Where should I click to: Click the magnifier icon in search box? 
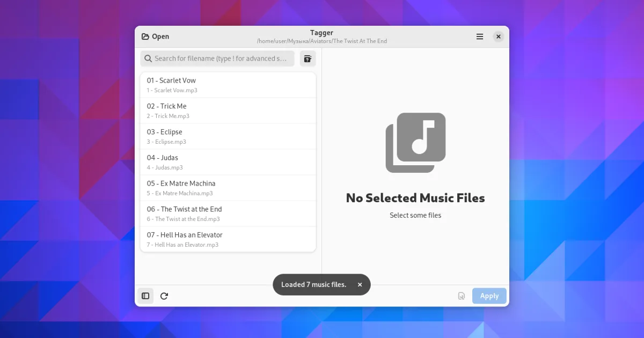[148, 58]
